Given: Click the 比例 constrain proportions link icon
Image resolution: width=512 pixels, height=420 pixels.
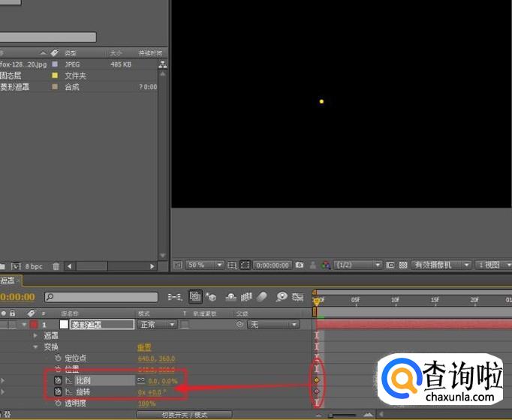Looking at the screenshot, I should [140, 380].
